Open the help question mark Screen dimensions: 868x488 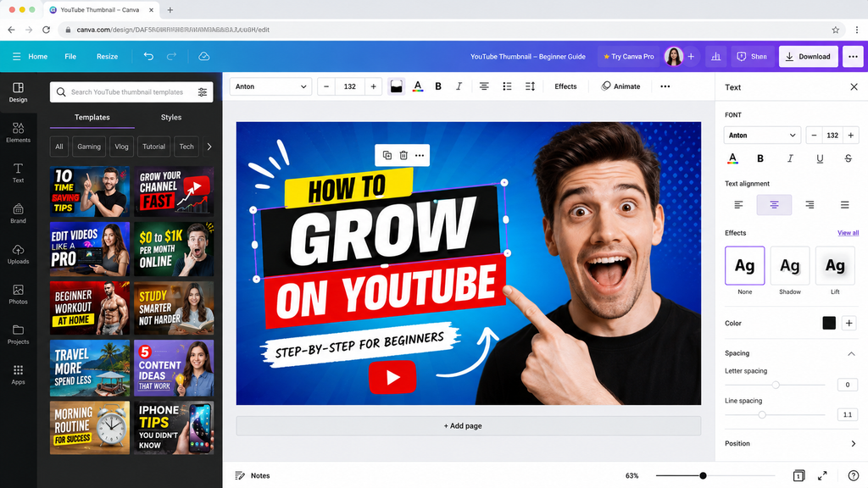point(853,476)
